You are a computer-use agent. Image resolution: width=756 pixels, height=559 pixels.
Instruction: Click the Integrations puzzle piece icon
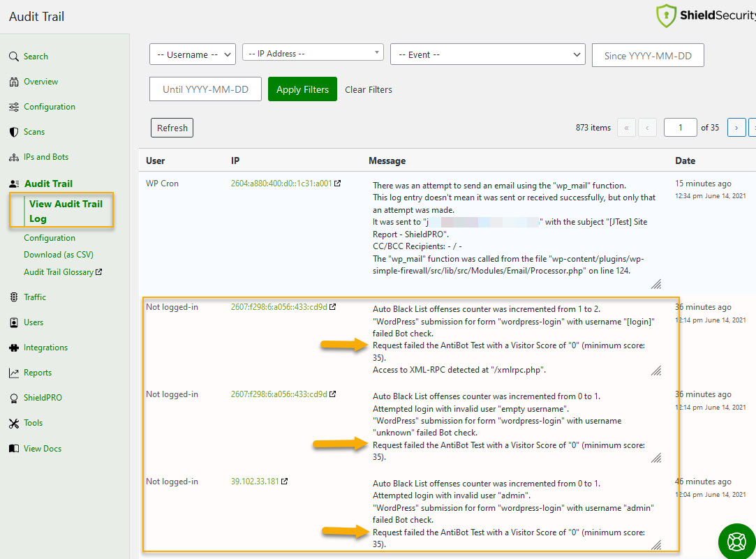click(14, 348)
